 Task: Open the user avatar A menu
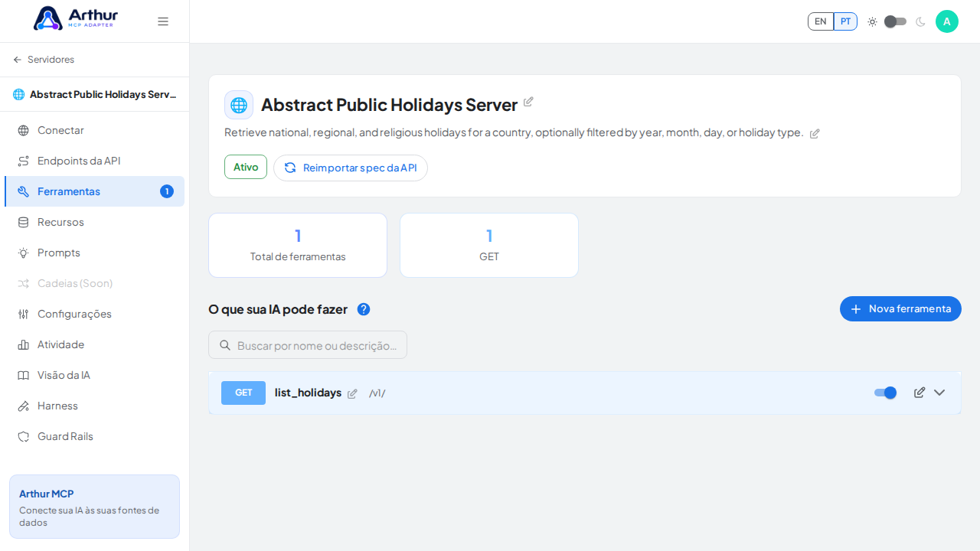(x=947, y=21)
